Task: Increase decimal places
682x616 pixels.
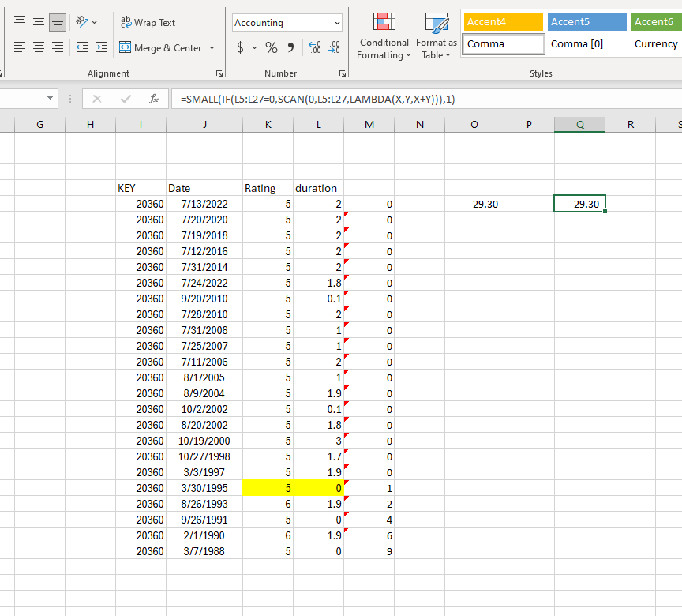Action: pyautogui.click(x=314, y=47)
